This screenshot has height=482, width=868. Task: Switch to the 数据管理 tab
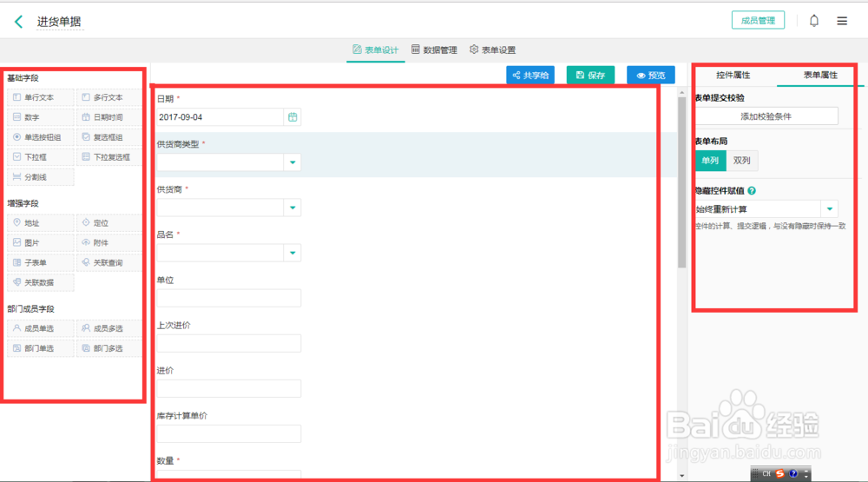tap(435, 50)
